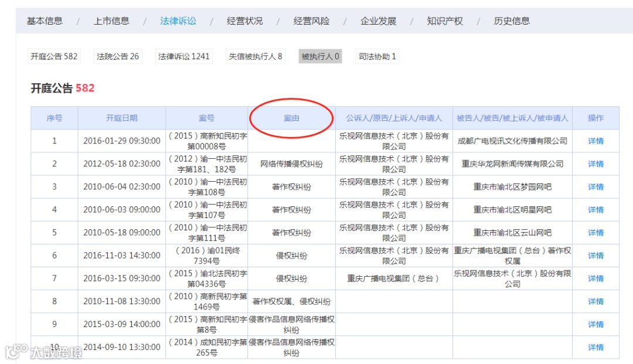Screen dimensions: 633x364
Task: Open 详情 for 云山网吧 row 5
Action: point(595,233)
